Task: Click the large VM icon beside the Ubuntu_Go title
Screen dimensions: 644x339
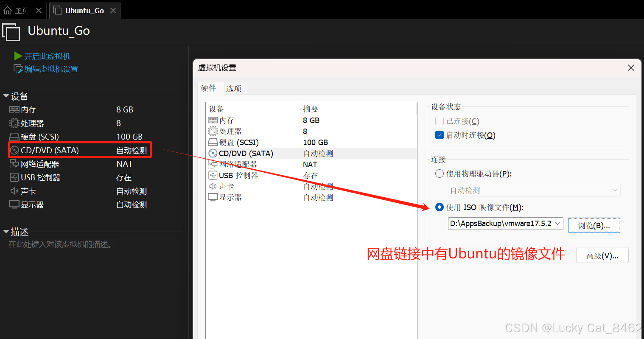Action: [x=11, y=32]
